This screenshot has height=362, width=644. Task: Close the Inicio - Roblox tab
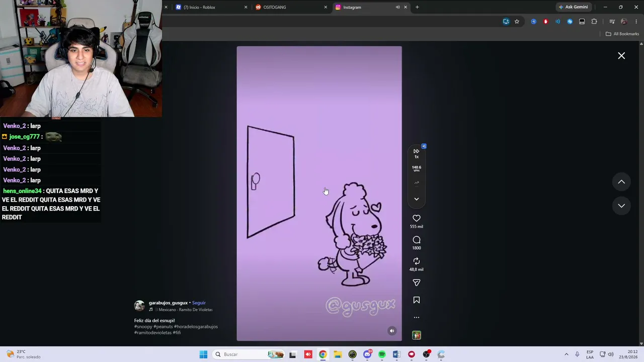(246, 7)
